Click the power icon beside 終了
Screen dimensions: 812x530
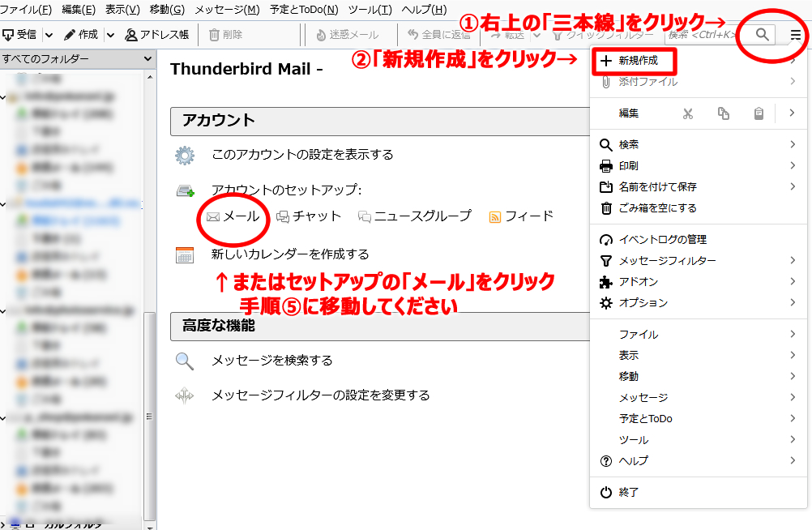[606, 492]
